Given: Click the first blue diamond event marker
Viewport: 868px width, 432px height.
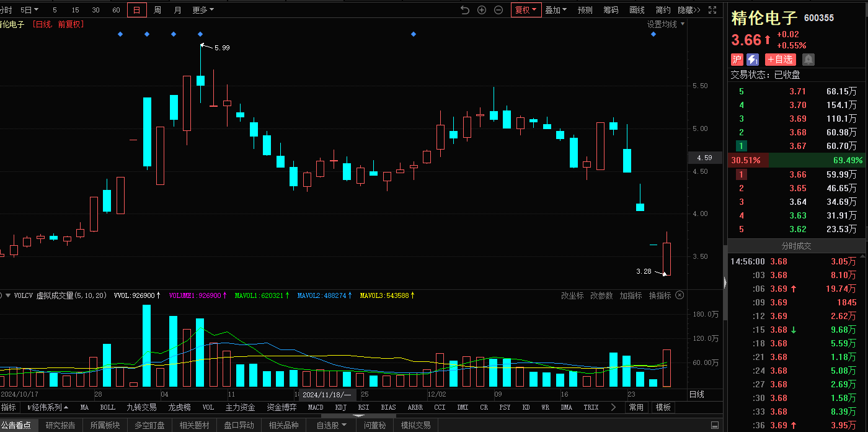Looking at the screenshot, I should (120, 34).
